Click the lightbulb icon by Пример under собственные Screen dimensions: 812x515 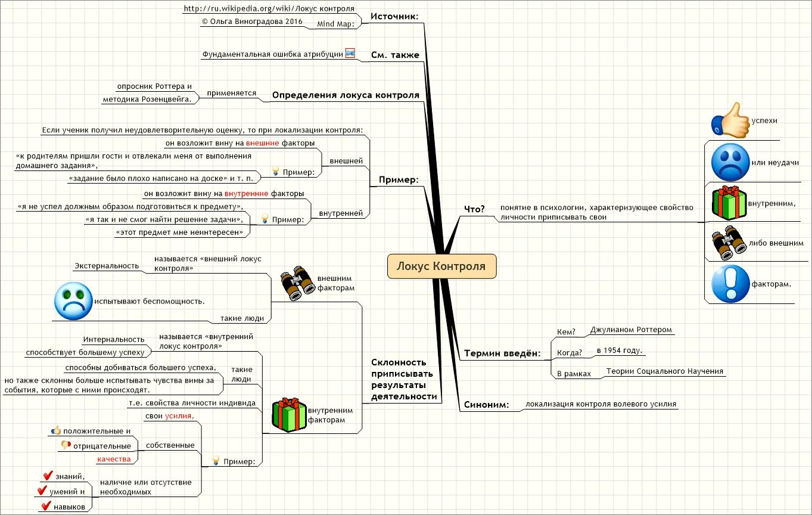pos(217,461)
